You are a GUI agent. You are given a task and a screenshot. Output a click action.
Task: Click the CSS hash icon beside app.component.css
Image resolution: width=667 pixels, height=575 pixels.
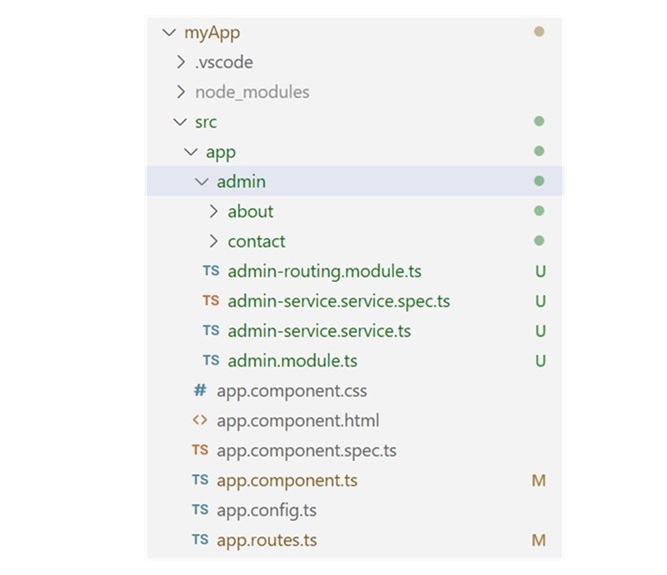point(200,391)
